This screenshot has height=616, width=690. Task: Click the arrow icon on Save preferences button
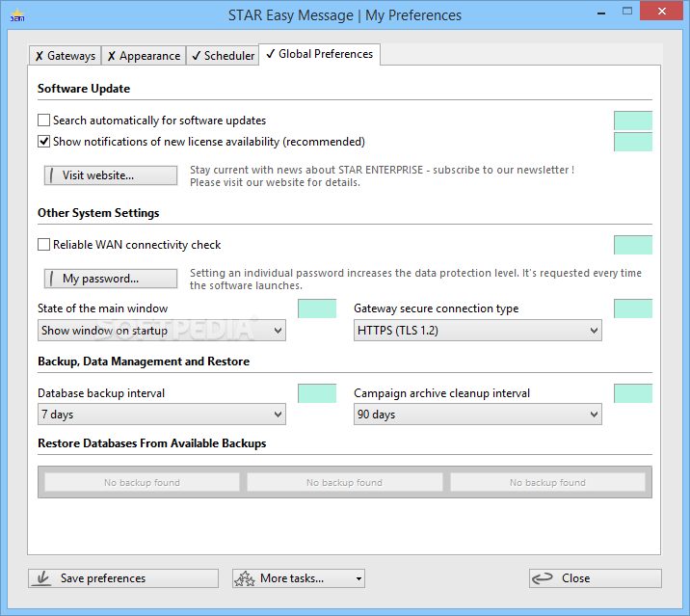point(43,578)
